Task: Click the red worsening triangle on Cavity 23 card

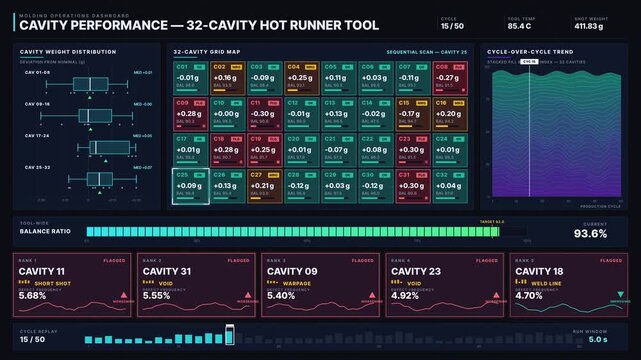Action: click(496, 295)
